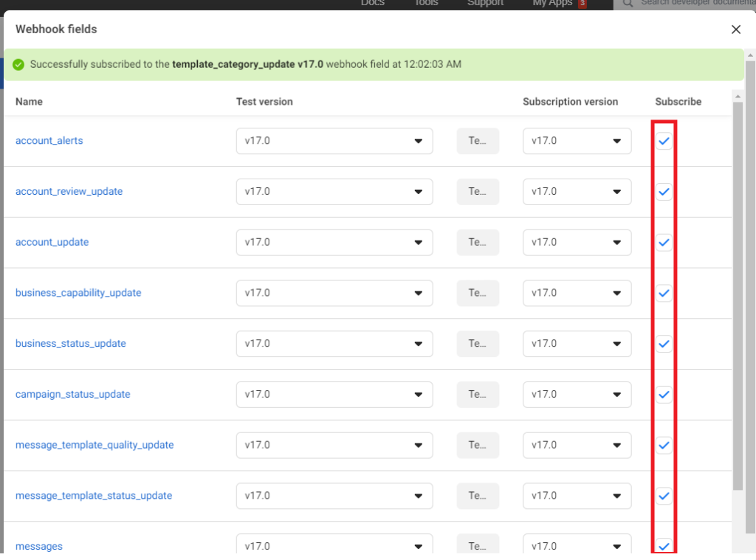The height and width of the screenshot is (560, 756).
Task: Open the Support menu in top bar
Action: [486, 3]
